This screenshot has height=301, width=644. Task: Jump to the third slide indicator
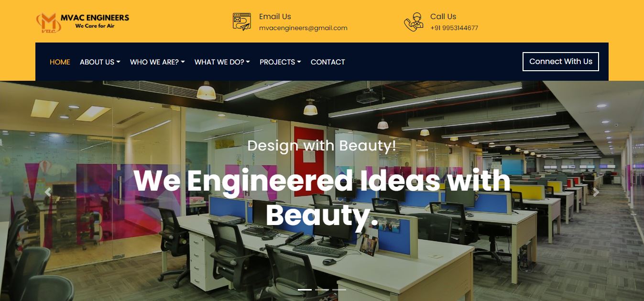[339, 290]
